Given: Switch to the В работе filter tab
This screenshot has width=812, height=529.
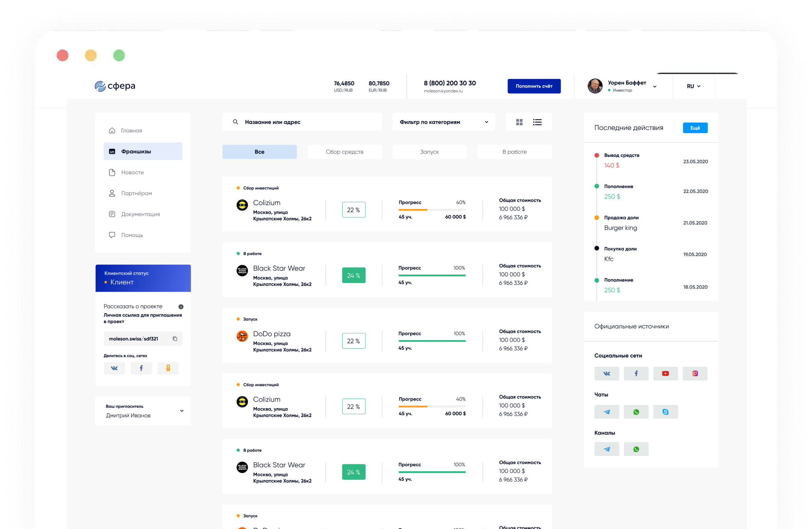Looking at the screenshot, I should tap(514, 151).
